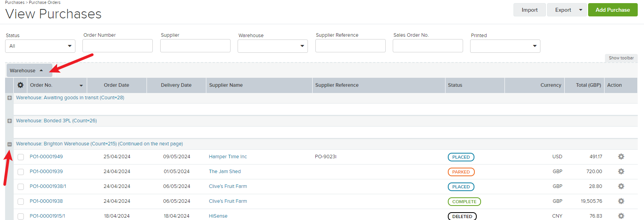
Task: Open column settings gear in table header
Action: (x=20, y=85)
